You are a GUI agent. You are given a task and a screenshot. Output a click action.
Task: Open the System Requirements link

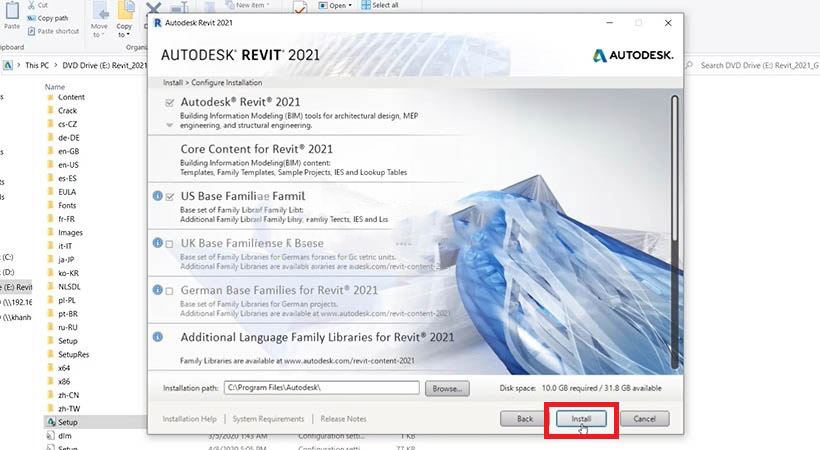click(268, 419)
